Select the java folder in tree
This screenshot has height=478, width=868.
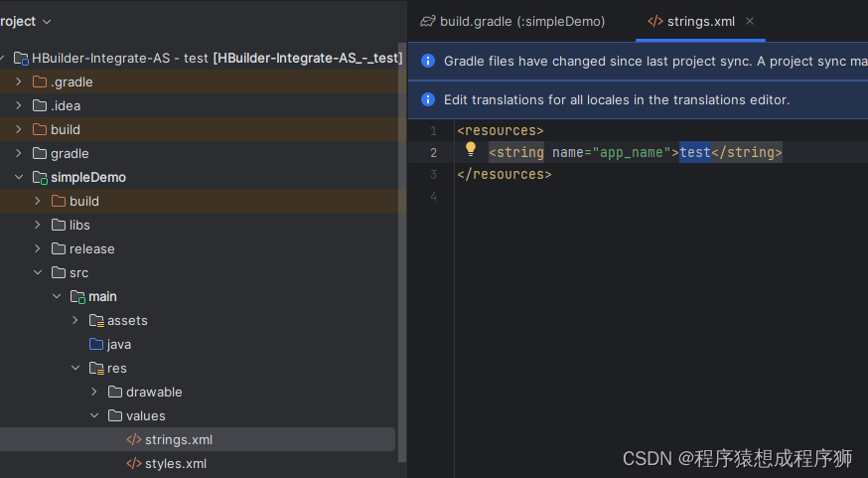click(119, 344)
